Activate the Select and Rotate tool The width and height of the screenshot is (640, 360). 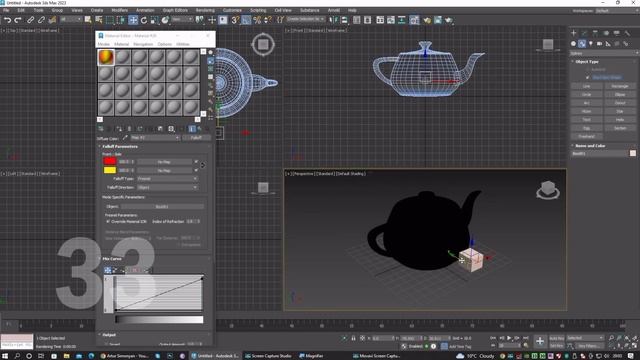(144, 20)
